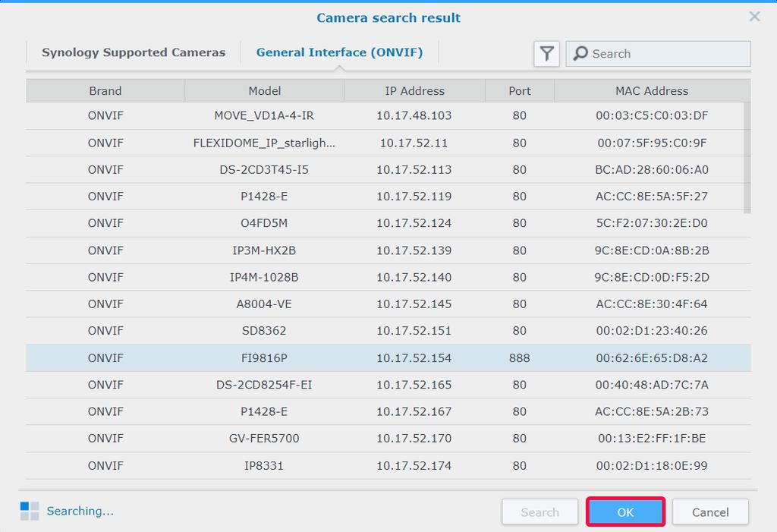Click IP address 10.17.48.103
This screenshot has width=777, height=532.
(x=414, y=116)
